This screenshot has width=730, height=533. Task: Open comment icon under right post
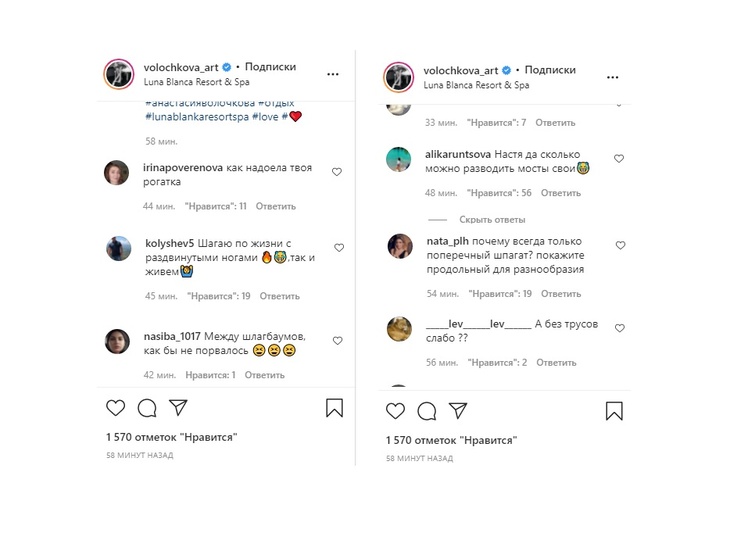coord(427,411)
